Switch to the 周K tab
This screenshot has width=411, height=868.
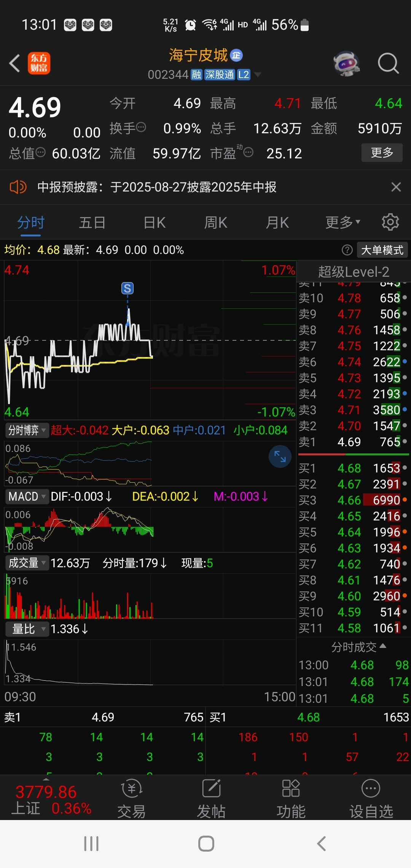pos(216,222)
